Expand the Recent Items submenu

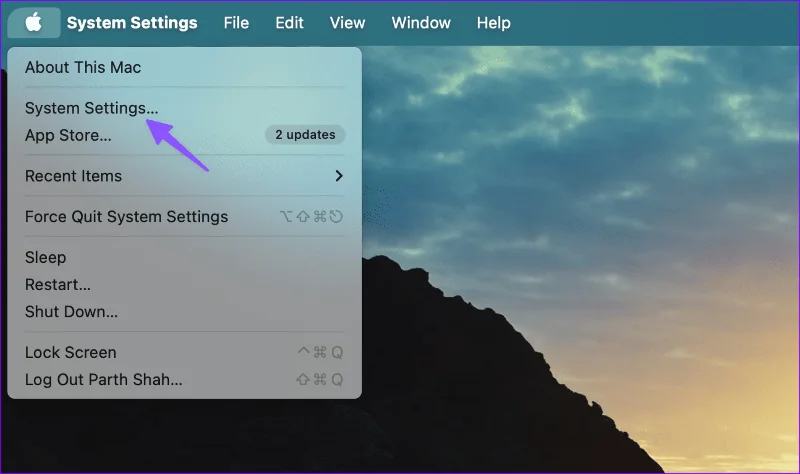point(185,176)
